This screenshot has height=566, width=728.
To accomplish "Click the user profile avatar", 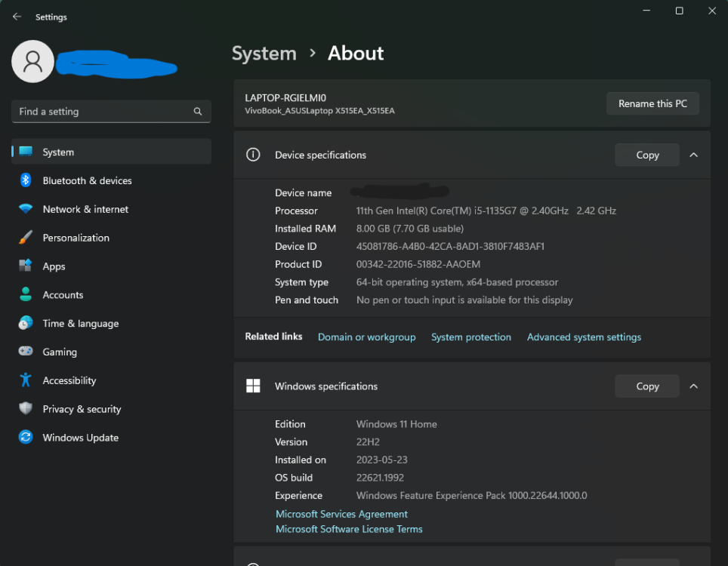I will [32, 61].
